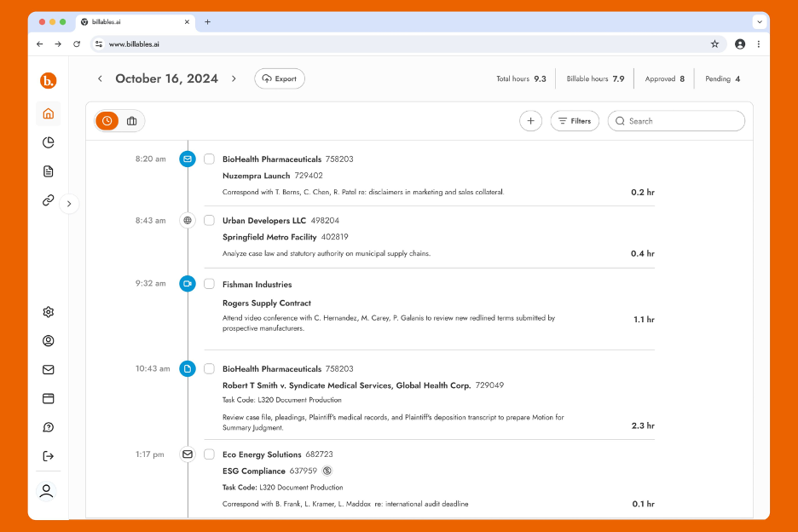Expand the sidebar using the arrow chevron
The image size is (798, 532).
tap(69, 203)
